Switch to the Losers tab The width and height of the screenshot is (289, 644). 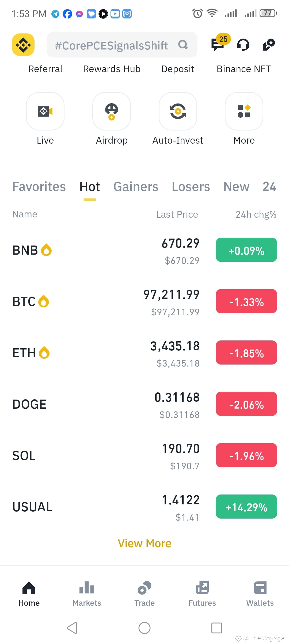pyautogui.click(x=191, y=187)
